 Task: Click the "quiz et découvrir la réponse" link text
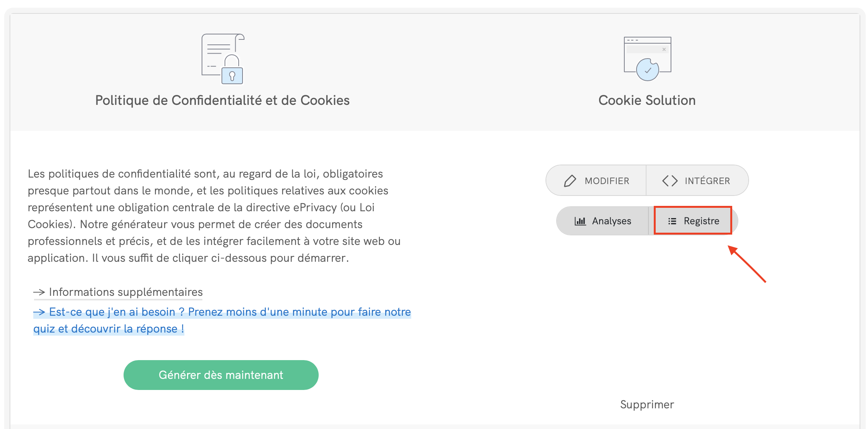pyautogui.click(x=109, y=329)
